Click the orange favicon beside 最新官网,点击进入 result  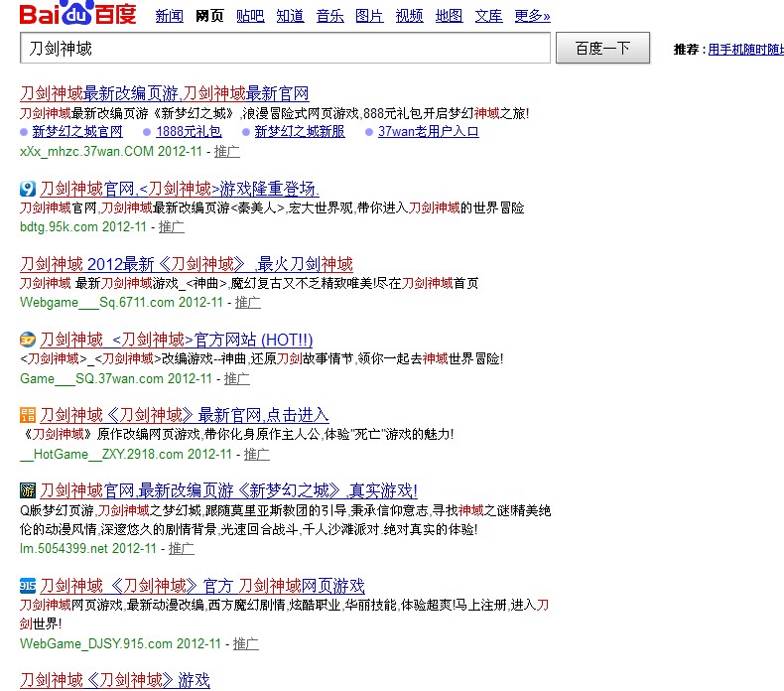tap(28, 415)
